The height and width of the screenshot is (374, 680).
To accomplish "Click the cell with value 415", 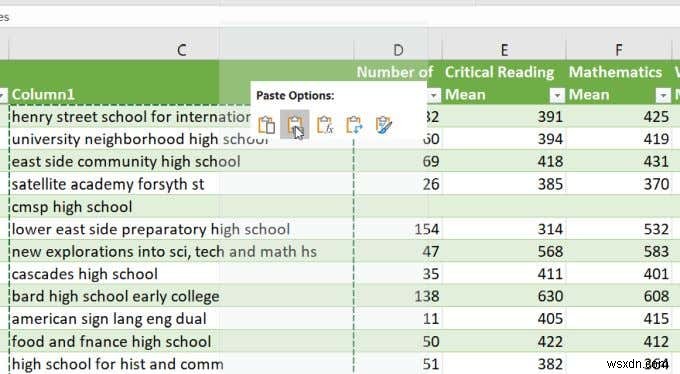I will click(619, 319).
